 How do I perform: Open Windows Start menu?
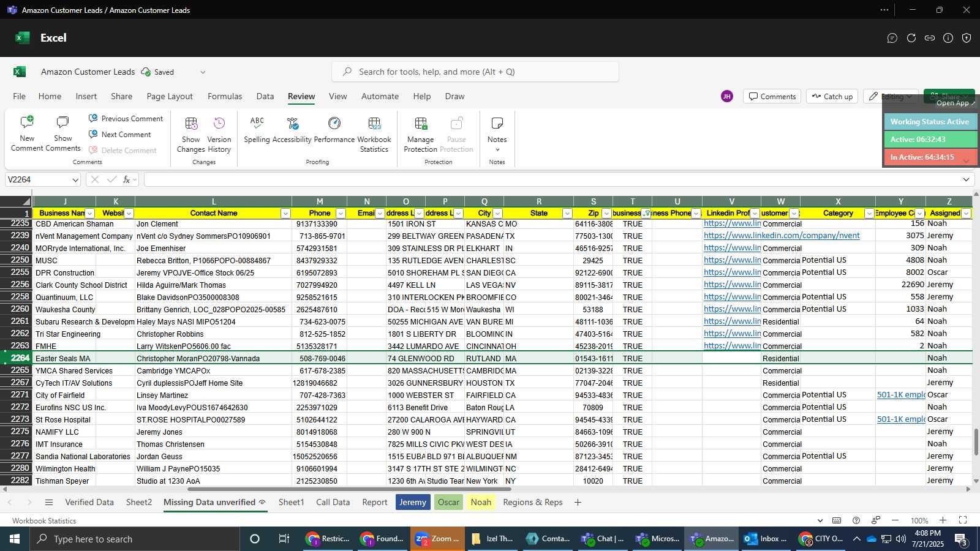pyautogui.click(x=15, y=539)
